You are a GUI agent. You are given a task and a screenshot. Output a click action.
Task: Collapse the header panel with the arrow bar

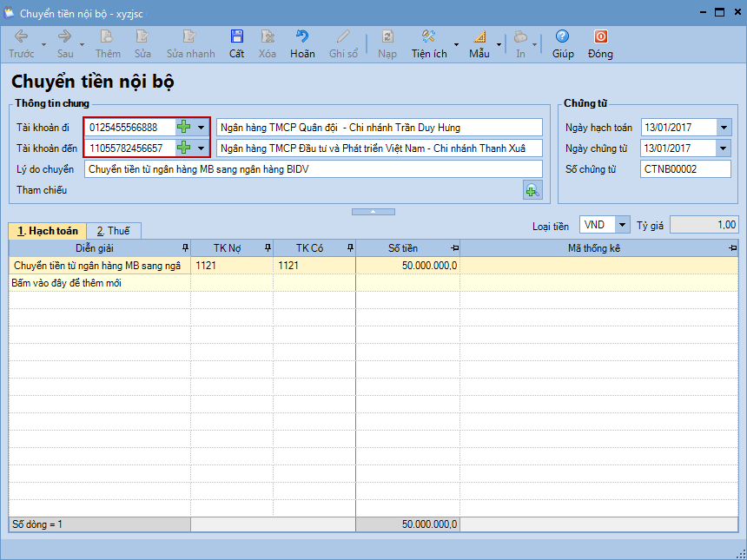pos(372,211)
